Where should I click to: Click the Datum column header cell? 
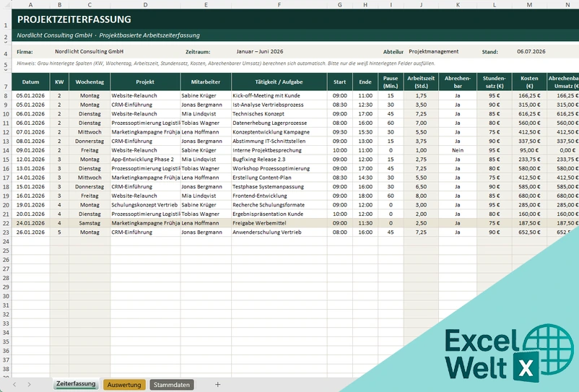[30, 82]
